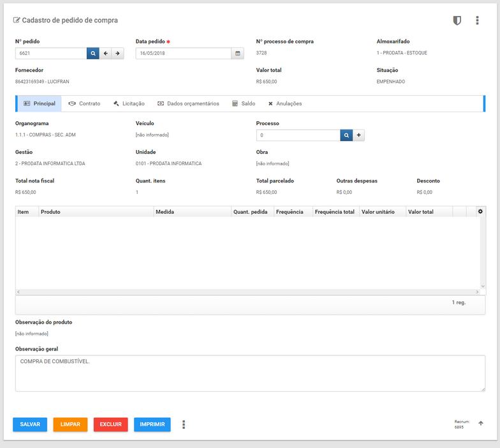This screenshot has height=448, width=500.
Task: Click the gestão value 2 - PRODATA INFORMATICA LTDA
Action: tap(50, 163)
